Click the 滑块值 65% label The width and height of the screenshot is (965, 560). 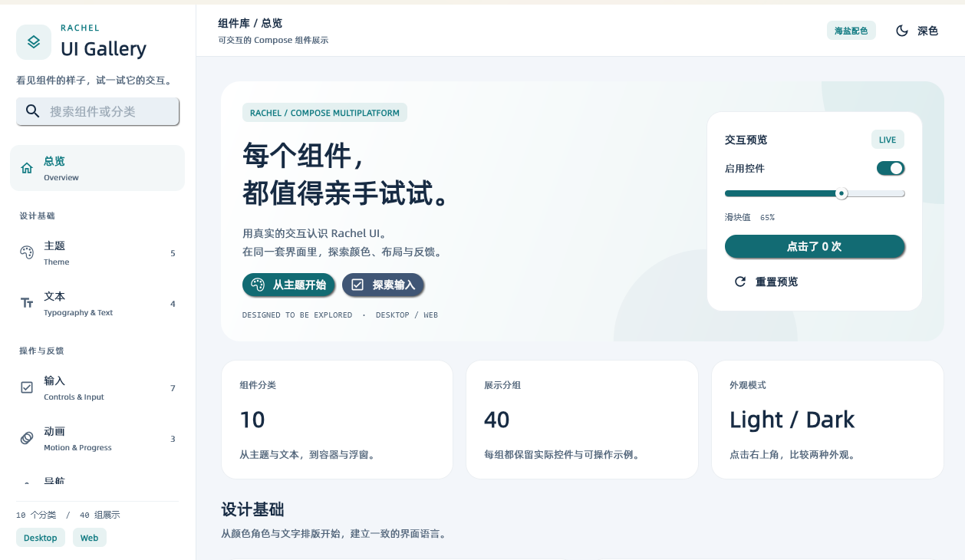749,217
